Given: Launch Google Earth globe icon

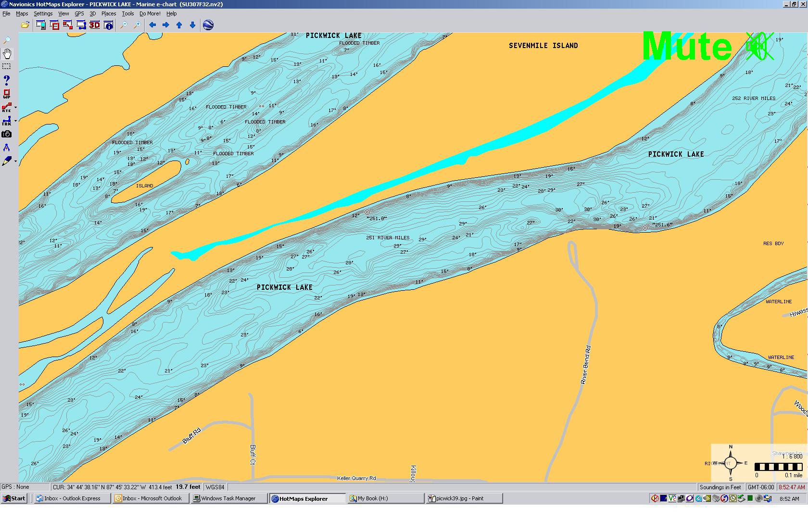Looking at the screenshot, I should point(208,25).
